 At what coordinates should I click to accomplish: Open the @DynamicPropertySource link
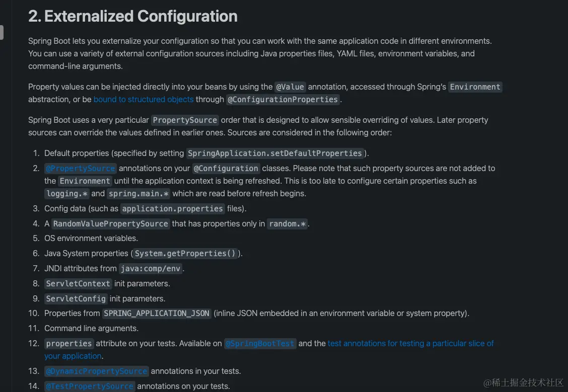pyautogui.click(x=96, y=371)
